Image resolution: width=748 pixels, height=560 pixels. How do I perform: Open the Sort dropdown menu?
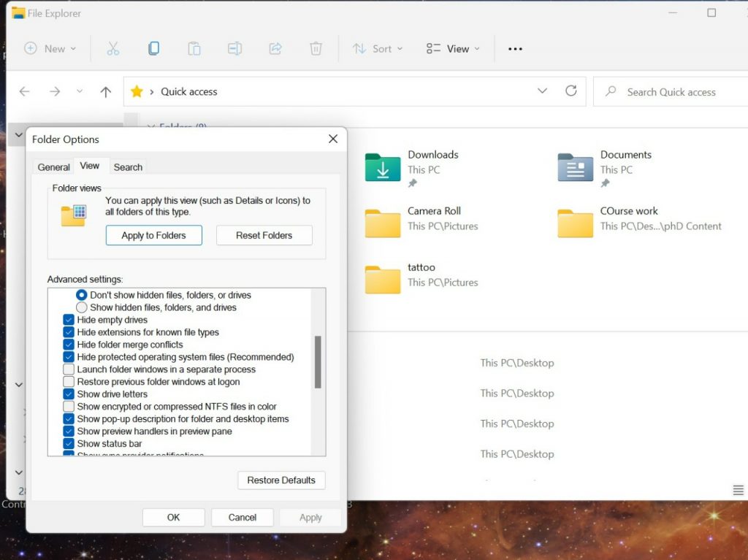pyautogui.click(x=378, y=49)
